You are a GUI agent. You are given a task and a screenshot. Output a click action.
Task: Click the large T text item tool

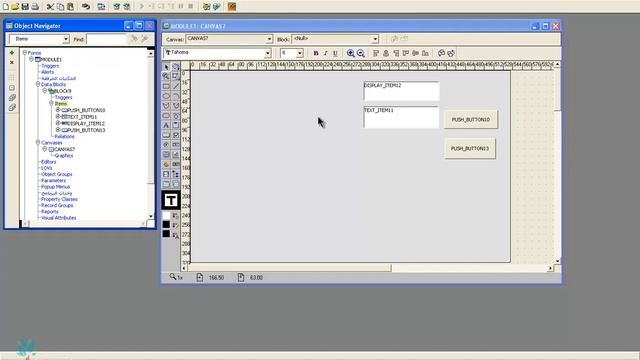point(171,200)
